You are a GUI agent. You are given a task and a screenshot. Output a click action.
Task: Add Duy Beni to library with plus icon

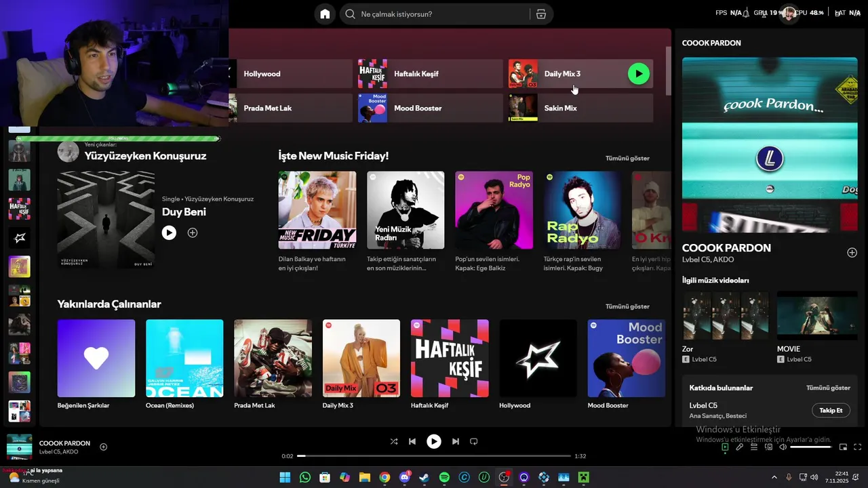193,232
